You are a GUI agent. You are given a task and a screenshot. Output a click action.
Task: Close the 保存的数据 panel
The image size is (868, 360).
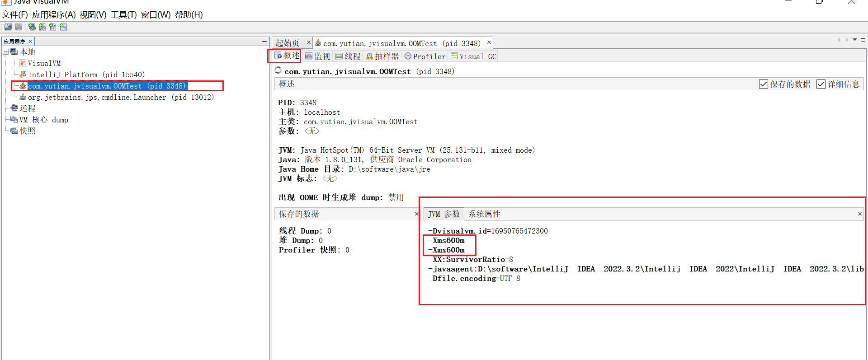pos(416,214)
